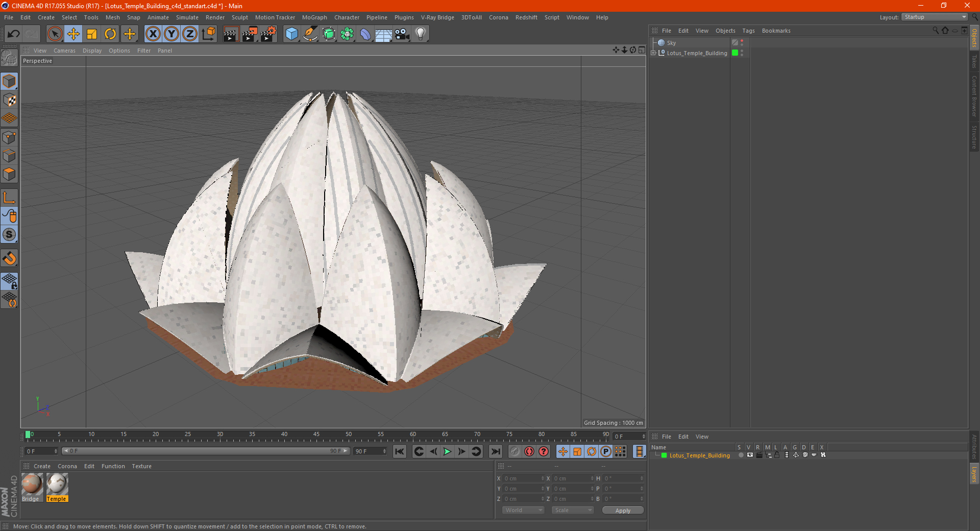Click the Apply button
Image resolution: width=980 pixels, height=531 pixels.
623,510
